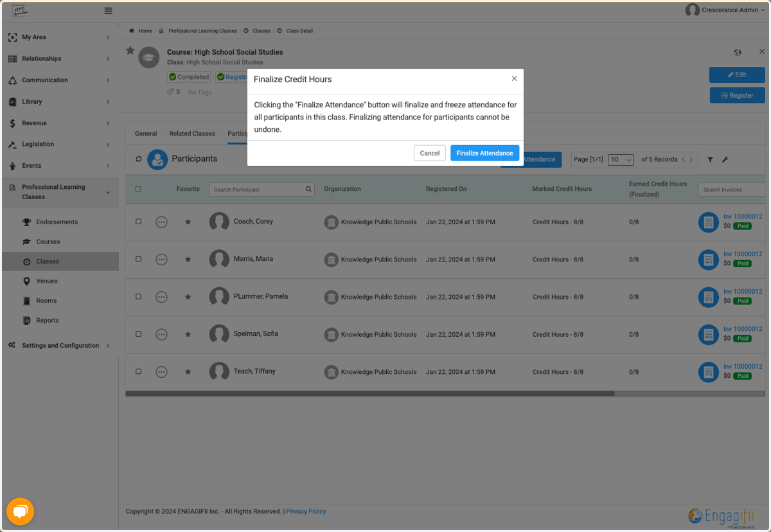Click invoice icon in Spelman, Sofia row
The image size is (771, 532).
point(709,335)
